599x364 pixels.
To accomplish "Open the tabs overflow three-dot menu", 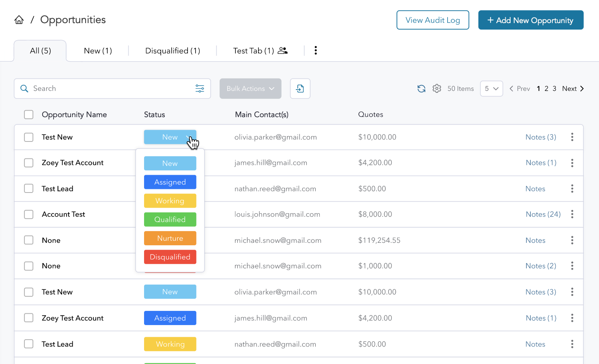I will [x=316, y=50].
